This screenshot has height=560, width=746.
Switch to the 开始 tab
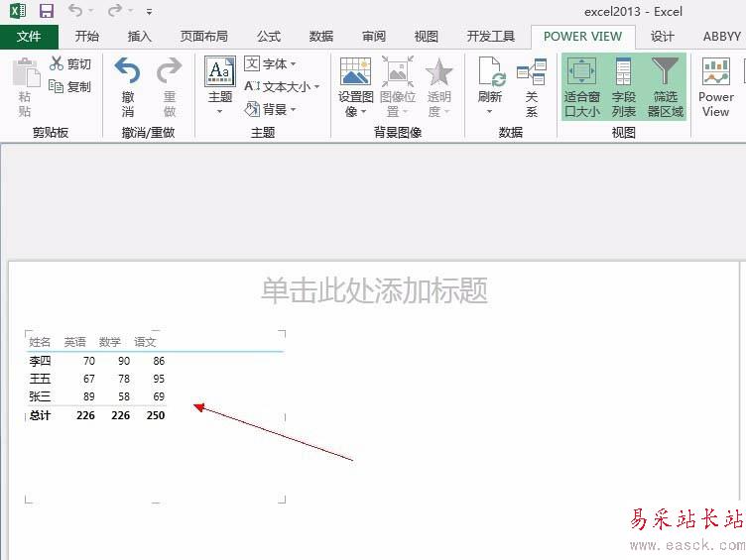click(x=87, y=36)
